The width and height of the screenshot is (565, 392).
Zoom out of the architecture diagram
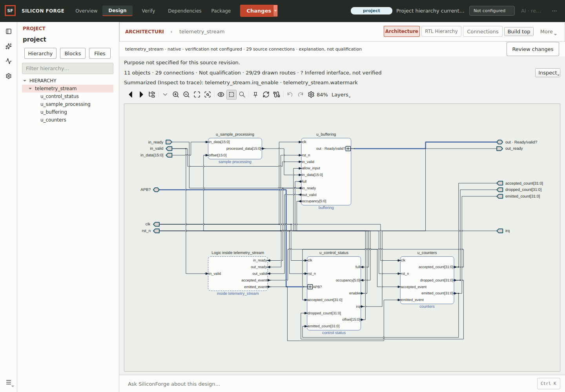pos(186,94)
